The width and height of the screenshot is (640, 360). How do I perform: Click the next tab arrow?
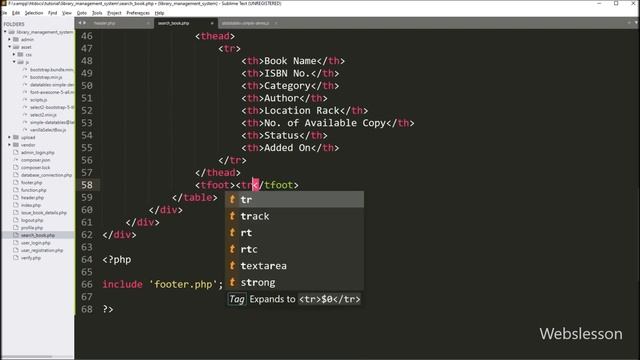[84, 23]
